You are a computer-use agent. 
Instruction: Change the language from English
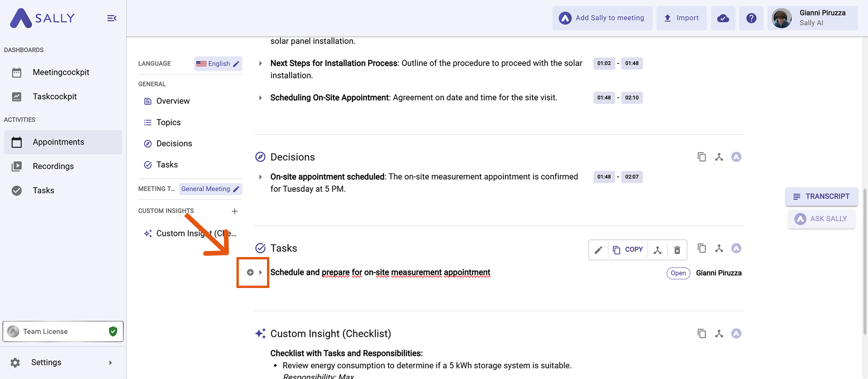click(x=218, y=64)
